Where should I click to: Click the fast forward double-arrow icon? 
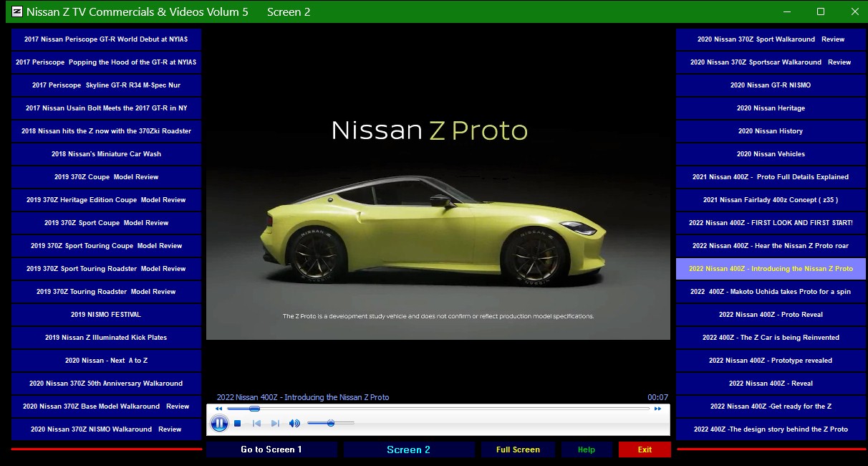click(x=657, y=409)
